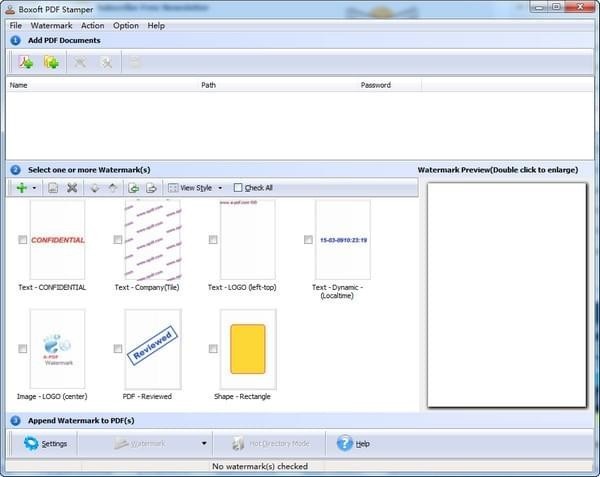Click the step 2 blue number badge

(15, 170)
